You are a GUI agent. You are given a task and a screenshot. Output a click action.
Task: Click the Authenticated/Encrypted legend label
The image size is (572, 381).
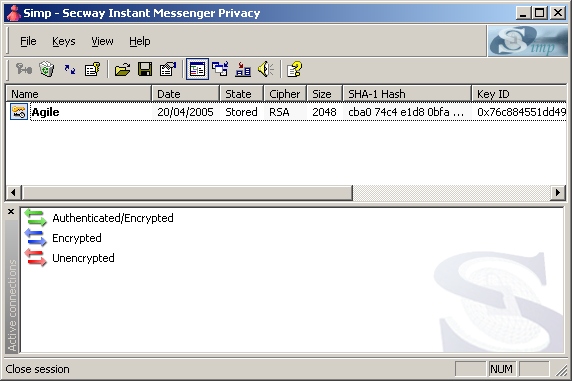click(113, 218)
